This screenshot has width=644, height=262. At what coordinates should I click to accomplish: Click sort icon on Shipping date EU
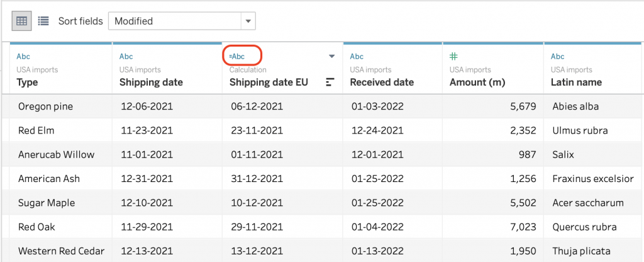(x=330, y=83)
